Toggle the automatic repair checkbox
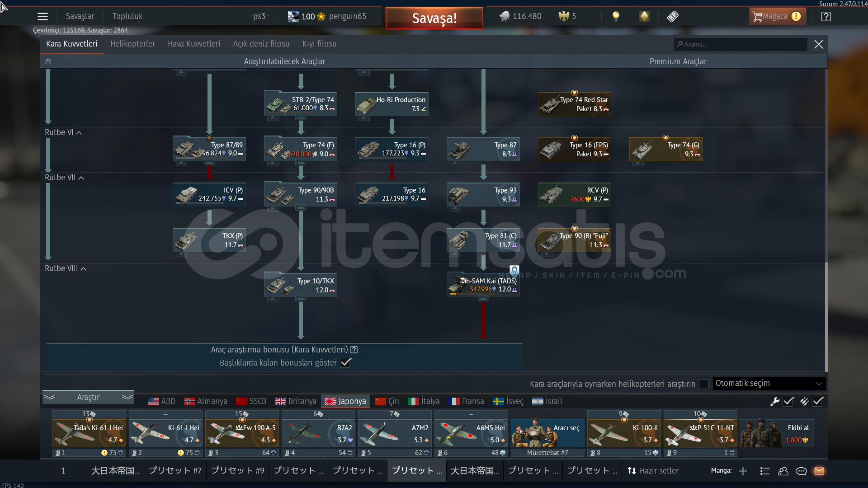 click(x=789, y=401)
